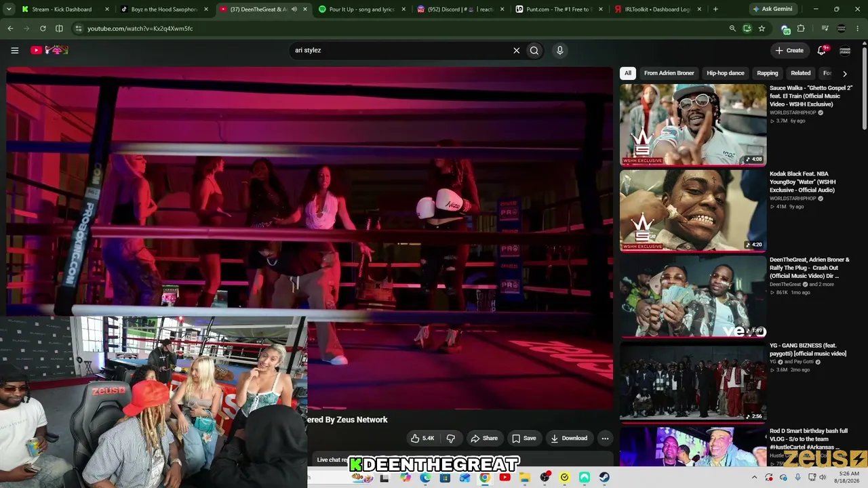Dislike the video with thumbs down

click(x=450, y=439)
